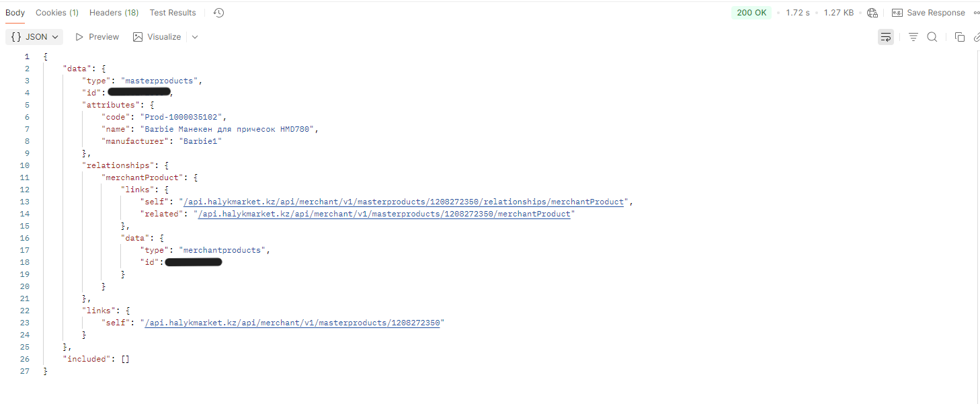Copy the response body to clipboard
980x404 pixels.
pyautogui.click(x=960, y=37)
